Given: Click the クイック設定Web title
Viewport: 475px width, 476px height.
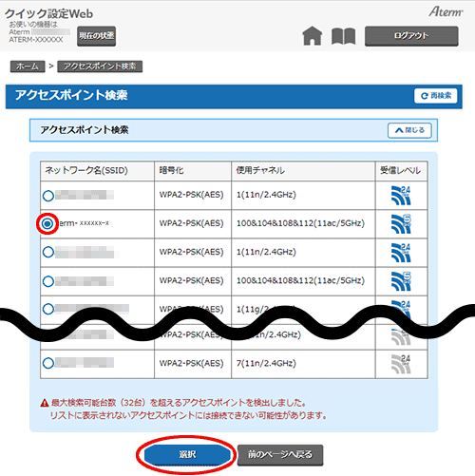Looking at the screenshot, I should (x=48, y=13).
